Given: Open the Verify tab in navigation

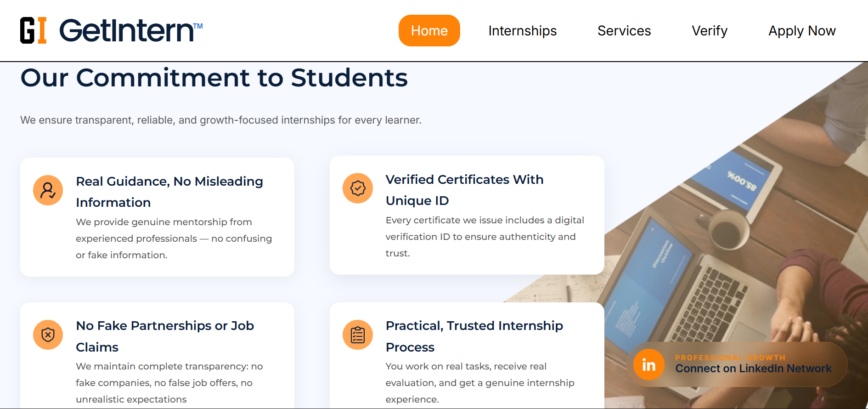Looking at the screenshot, I should [x=709, y=30].
